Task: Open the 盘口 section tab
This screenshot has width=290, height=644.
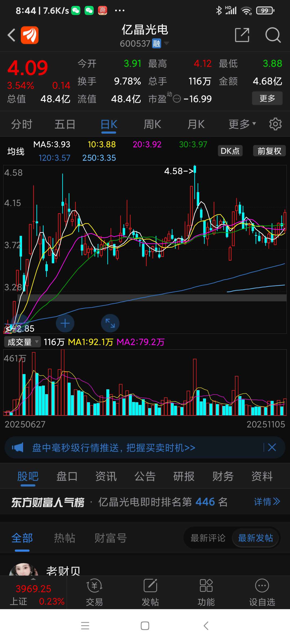Action: point(67,477)
